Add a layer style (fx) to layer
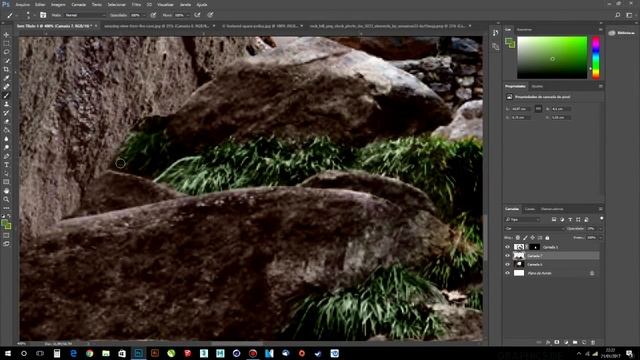The width and height of the screenshot is (640, 360). click(x=548, y=342)
